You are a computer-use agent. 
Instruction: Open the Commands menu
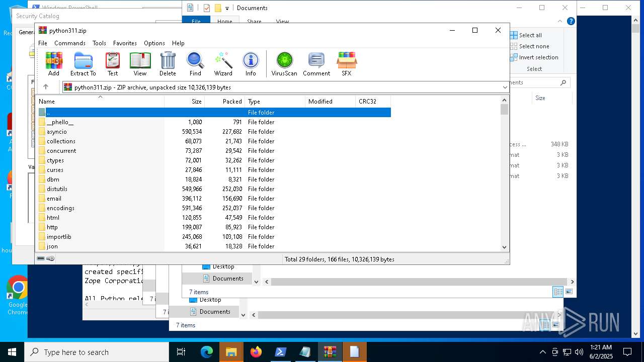pyautogui.click(x=70, y=43)
